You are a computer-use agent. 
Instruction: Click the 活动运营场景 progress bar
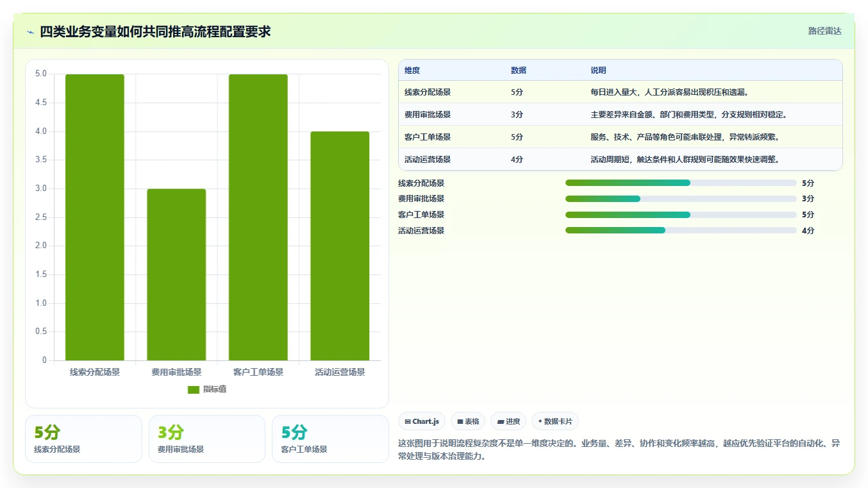[681, 230]
